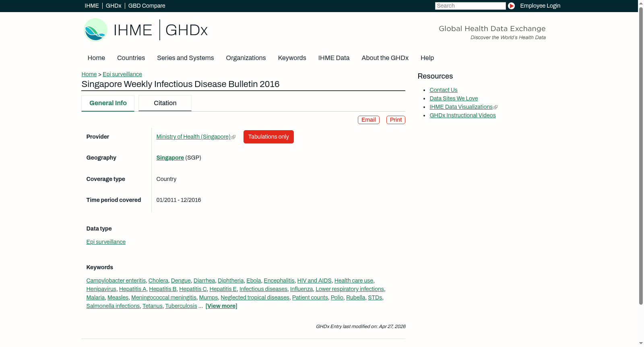The width and height of the screenshot is (644, 347).
Task: Open the Diphtheria keyword link
Action: coord(231,281)
